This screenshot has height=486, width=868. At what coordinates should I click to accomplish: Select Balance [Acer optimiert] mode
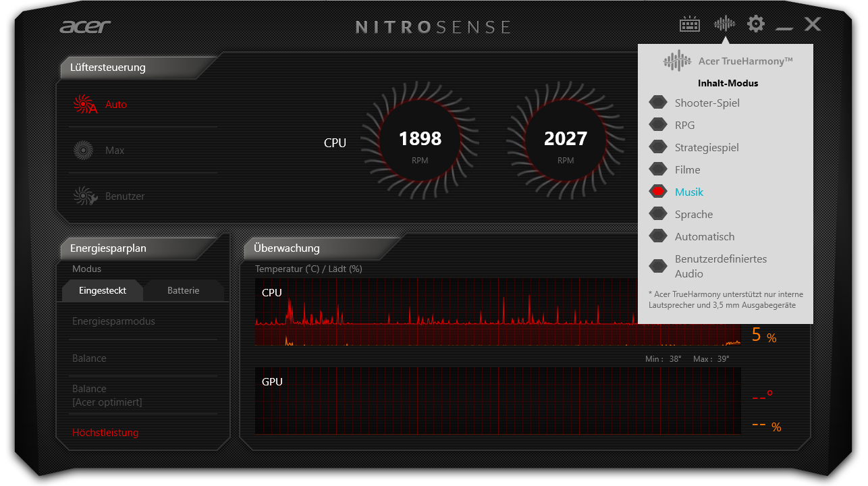(105, 395)
